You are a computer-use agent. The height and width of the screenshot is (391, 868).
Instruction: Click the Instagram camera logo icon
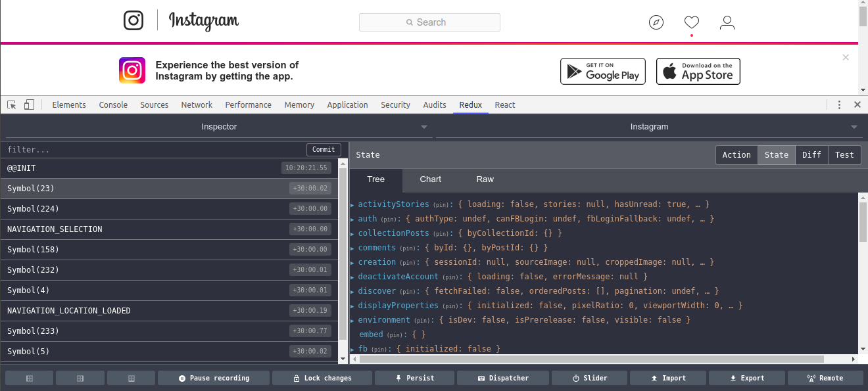(x=133, y=20)
